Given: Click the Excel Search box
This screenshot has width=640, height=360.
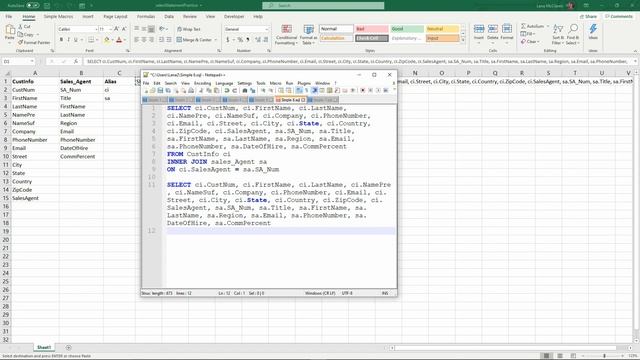Looking at the screenshot, I should pyautogui.click(x=323, y=5).
